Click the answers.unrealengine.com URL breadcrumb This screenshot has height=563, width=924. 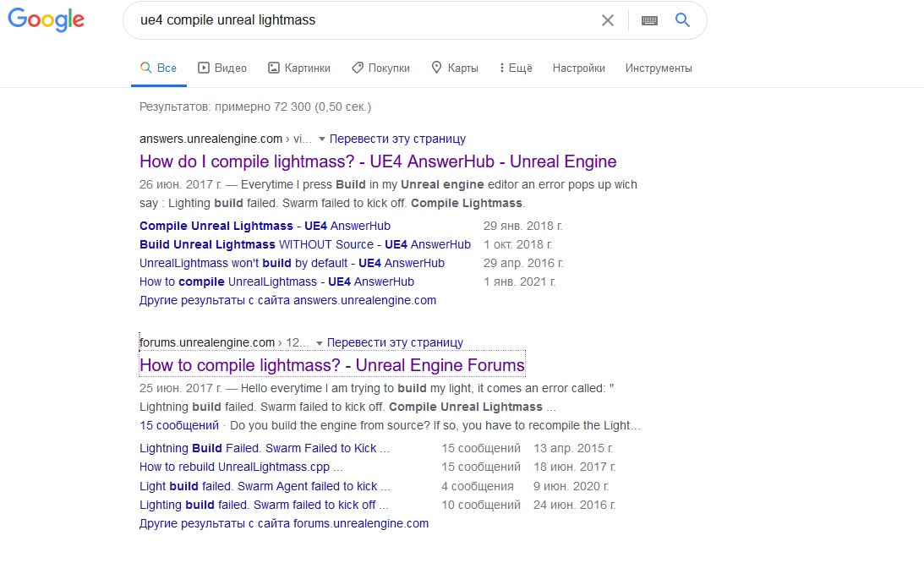(x=225, y=139)
